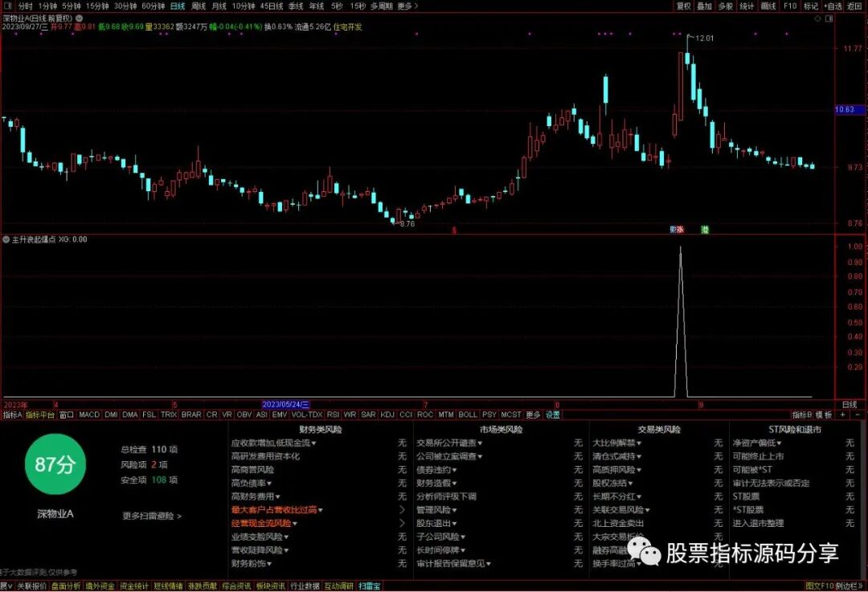Add stock via +自选 button
868x592 pixels.
833,6
